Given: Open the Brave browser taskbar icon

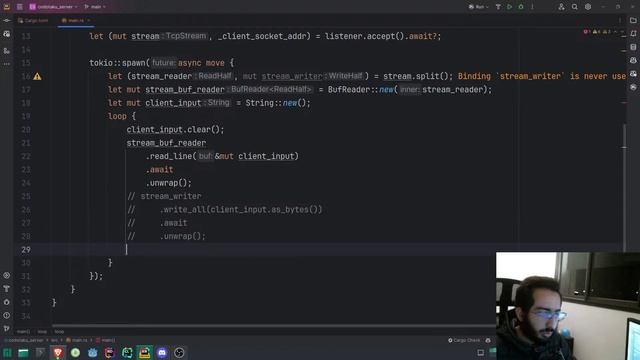Looking at the screenshot, I should pyautogui.click(x=58, y=353).
